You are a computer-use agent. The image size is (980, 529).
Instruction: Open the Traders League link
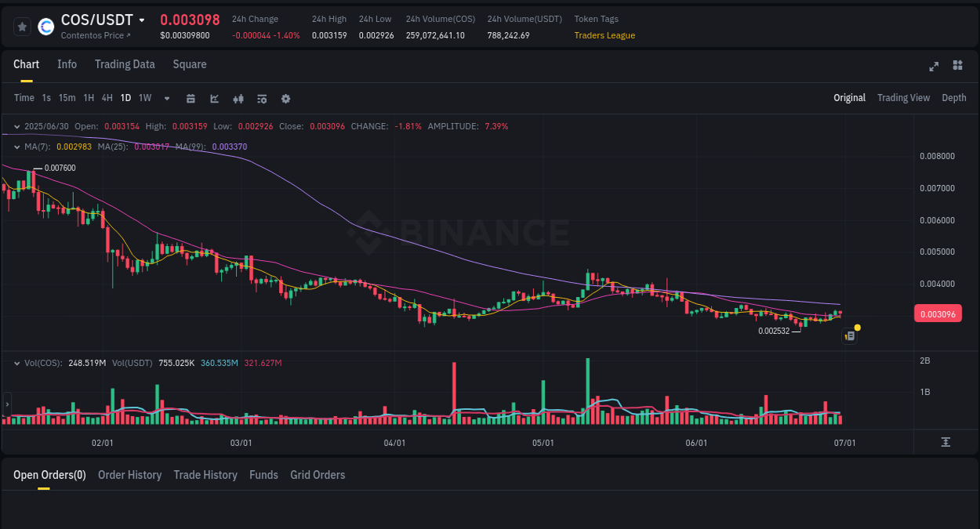point(604,35)
